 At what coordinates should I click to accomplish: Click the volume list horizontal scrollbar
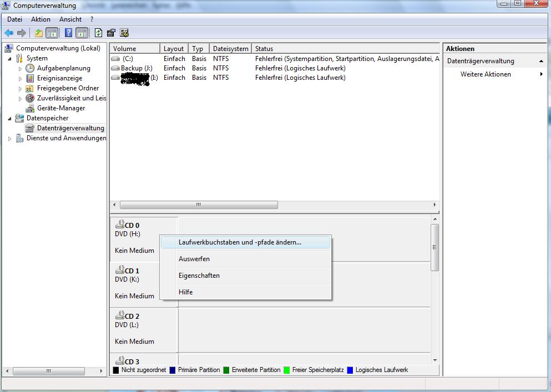click(199, 205)
